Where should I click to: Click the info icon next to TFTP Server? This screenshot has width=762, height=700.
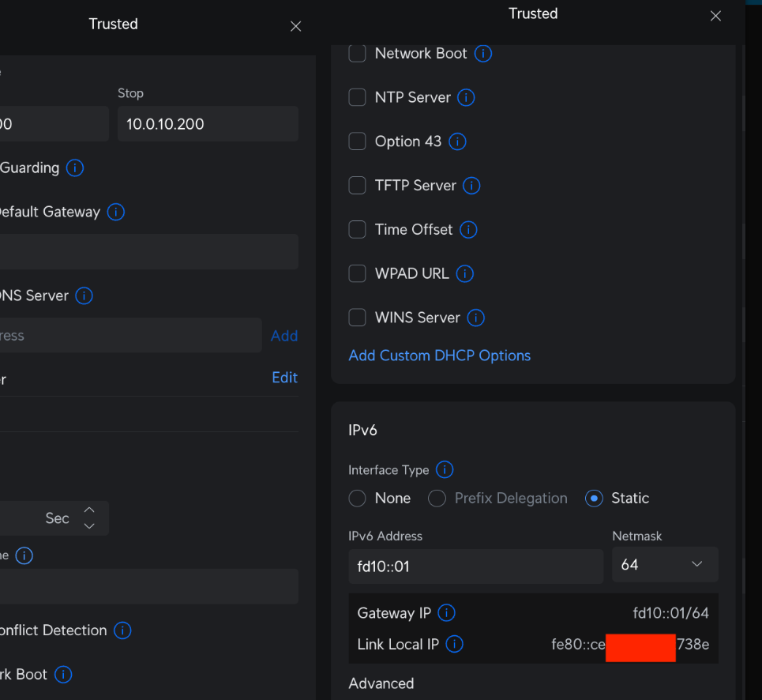click(471, 186)
